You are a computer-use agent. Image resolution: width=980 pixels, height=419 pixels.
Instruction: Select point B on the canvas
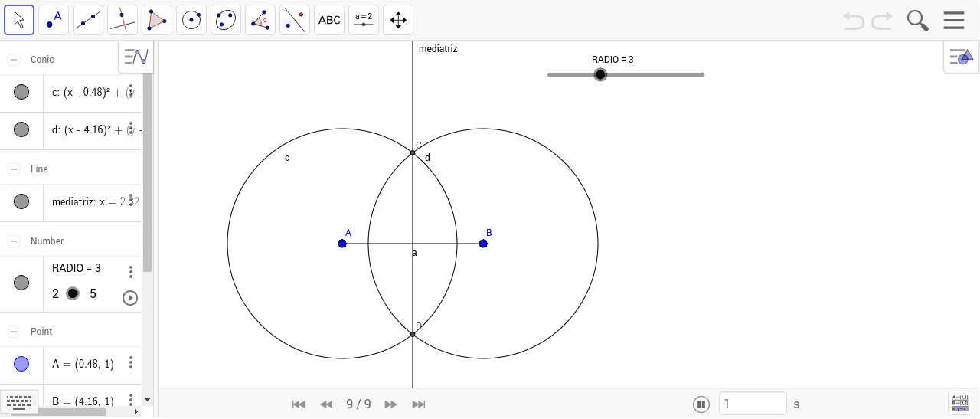tap(483, 244)
